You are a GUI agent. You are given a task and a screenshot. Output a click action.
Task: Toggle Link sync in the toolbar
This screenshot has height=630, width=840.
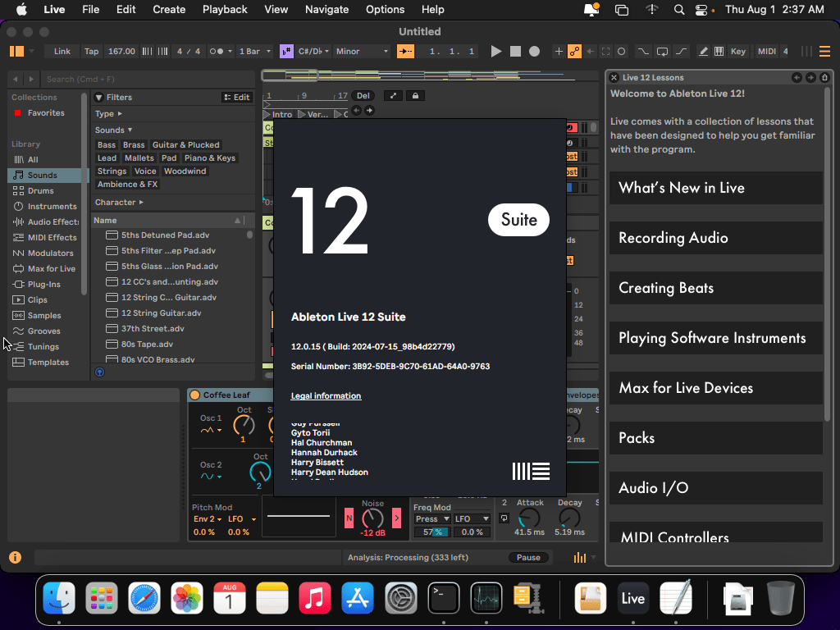62,51
